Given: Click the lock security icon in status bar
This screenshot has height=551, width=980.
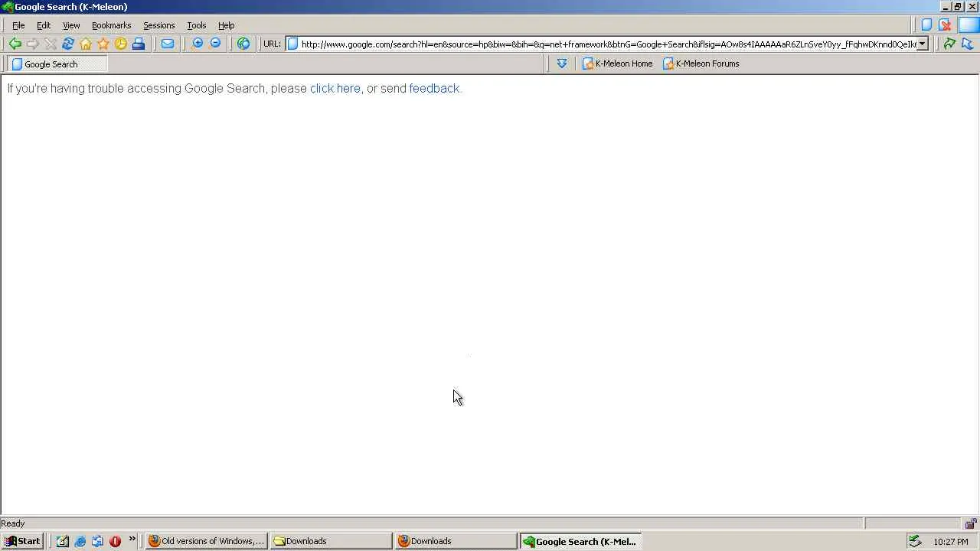Looking at the screenshot, I should pos(970,524).
